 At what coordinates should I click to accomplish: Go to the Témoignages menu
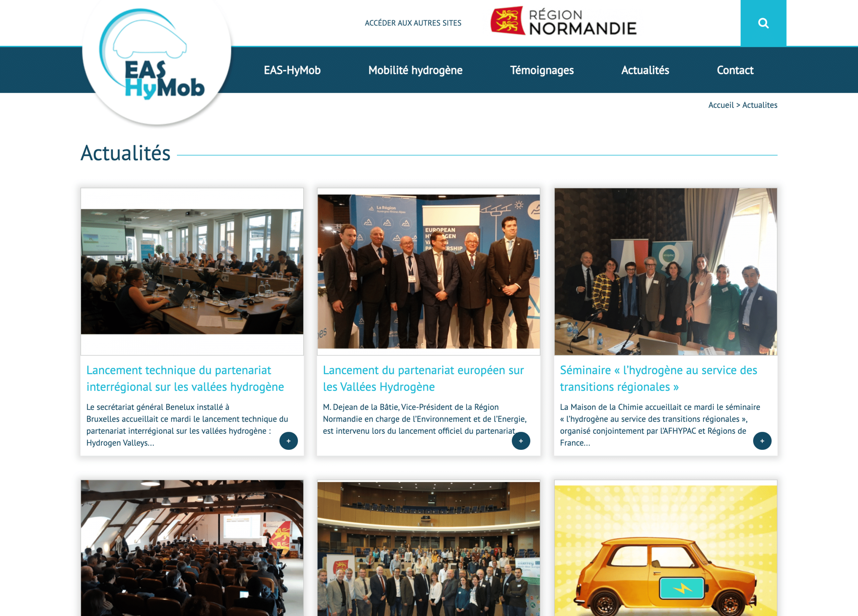pyautogui.click(x=542, y=70)
